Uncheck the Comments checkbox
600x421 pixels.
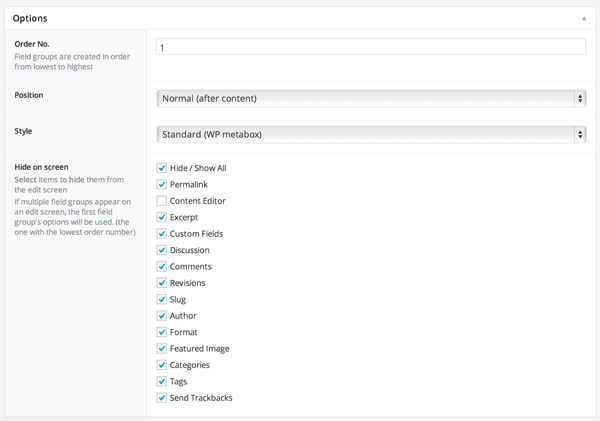pyautogui.click(x=161, y=266)
